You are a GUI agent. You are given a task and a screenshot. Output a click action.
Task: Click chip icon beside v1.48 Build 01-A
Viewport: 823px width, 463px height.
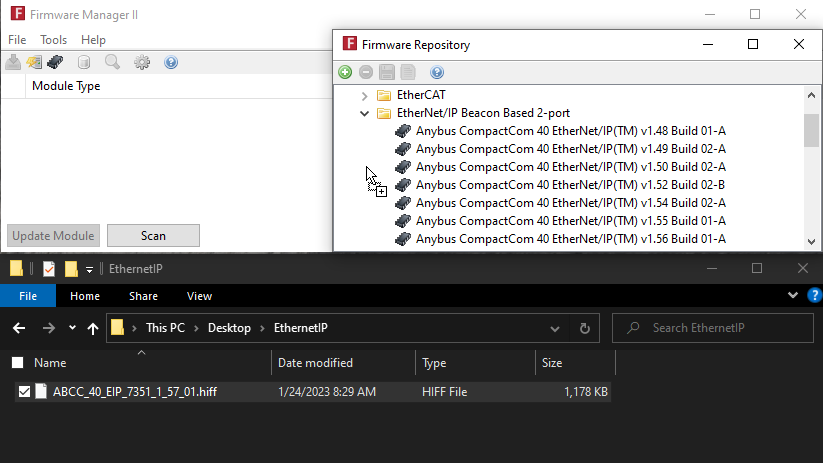403,131
